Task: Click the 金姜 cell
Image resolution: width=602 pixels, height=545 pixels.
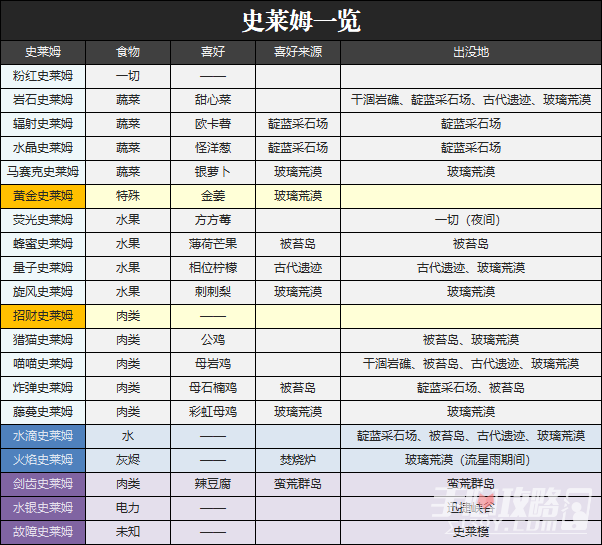Action: click(213, 196)
